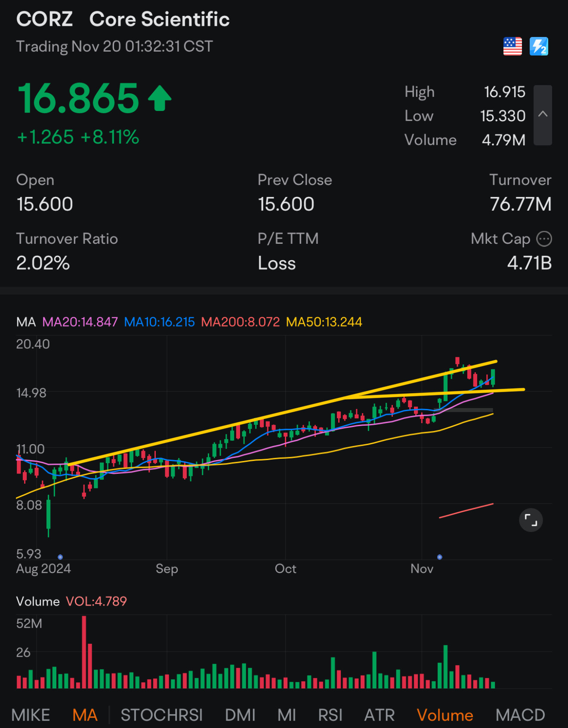
Task: Tap the High value 16.915
Action: click(x=504, y=92)
